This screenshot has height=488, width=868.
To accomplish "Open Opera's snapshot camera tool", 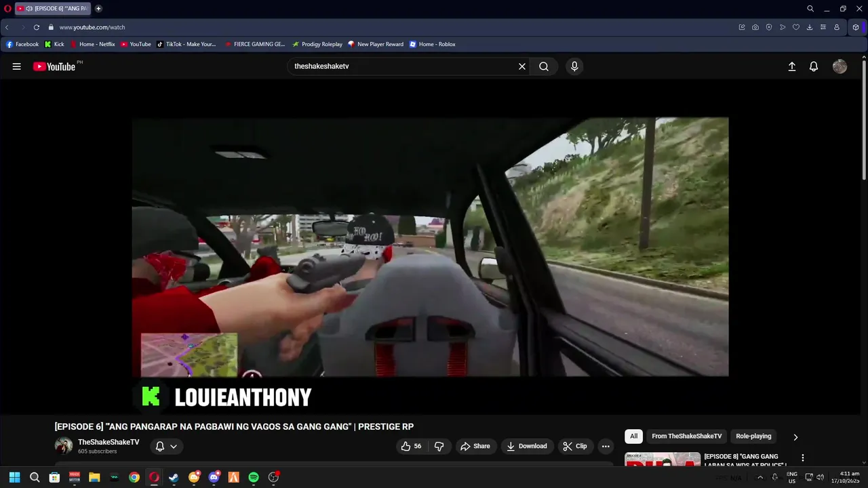I will (x=755, y=27).
